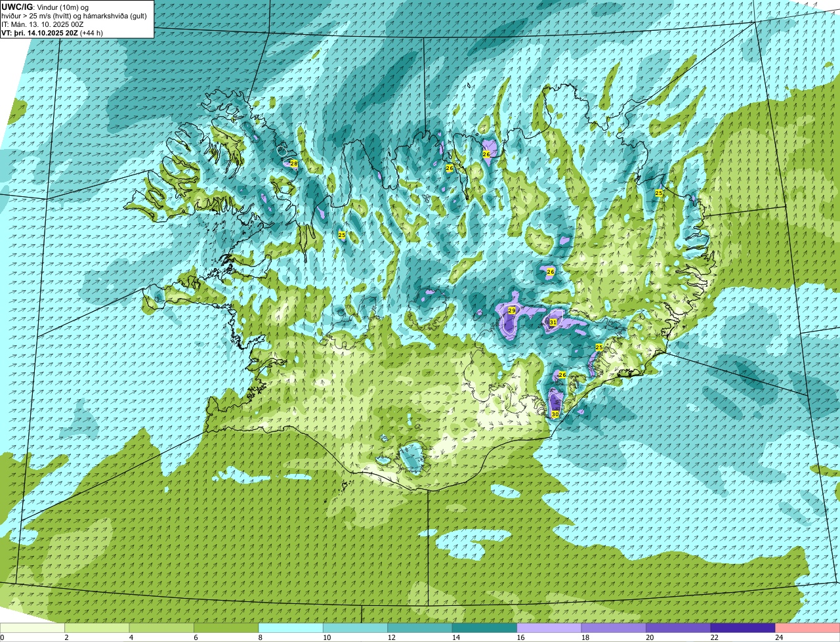Click the legend scale tick label "6"
This screenshot has height=642, width=840.
tap(195, 637)
